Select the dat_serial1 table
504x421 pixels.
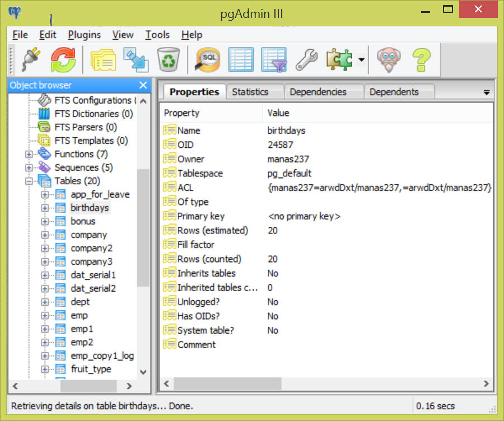93,275
